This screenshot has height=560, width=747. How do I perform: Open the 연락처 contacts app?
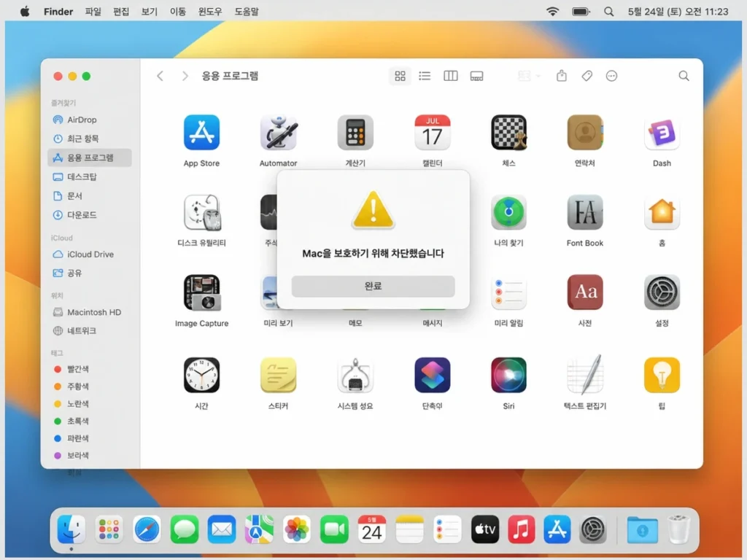pyautogui.click(x=585, y=133)
